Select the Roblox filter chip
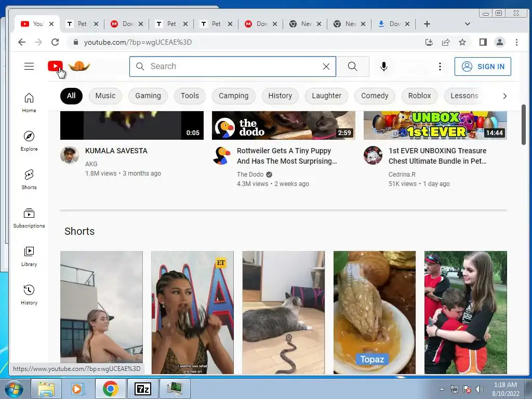The height and width of the screenshot is (399, 532). coord(419,96)
